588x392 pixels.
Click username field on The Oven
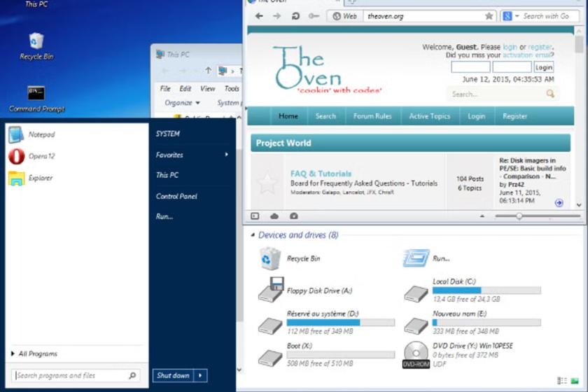[470, 67]
